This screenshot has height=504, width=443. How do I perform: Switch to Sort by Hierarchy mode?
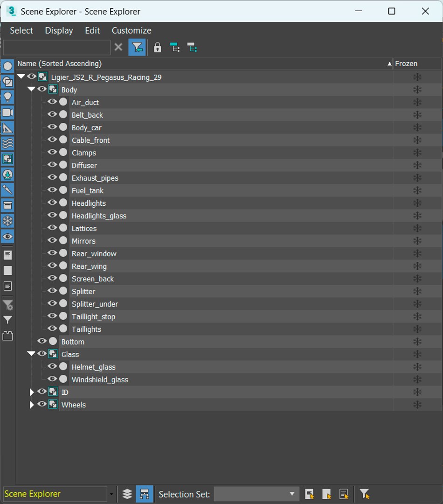[x=145, y=494]
